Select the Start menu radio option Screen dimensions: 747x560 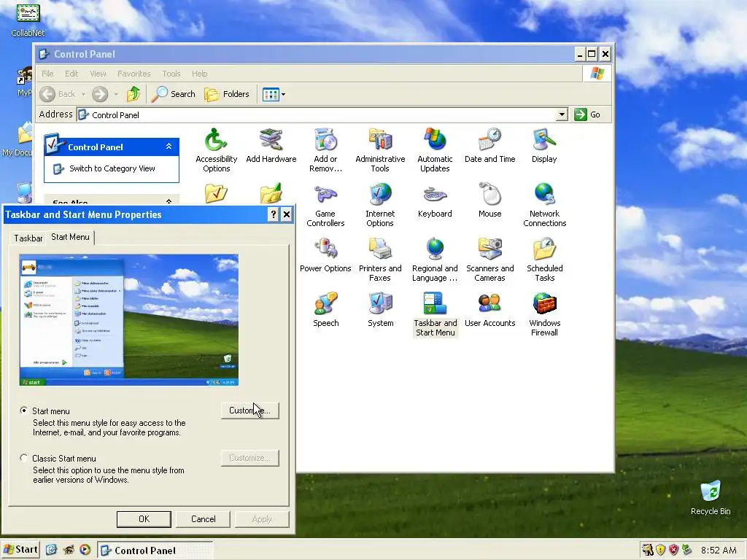click(x=24, y=410)
